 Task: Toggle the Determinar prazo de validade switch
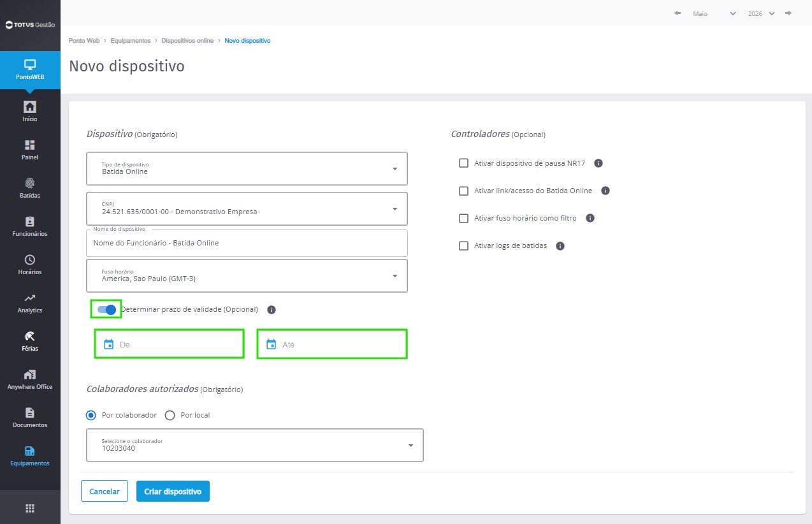(x=106, y=310)
